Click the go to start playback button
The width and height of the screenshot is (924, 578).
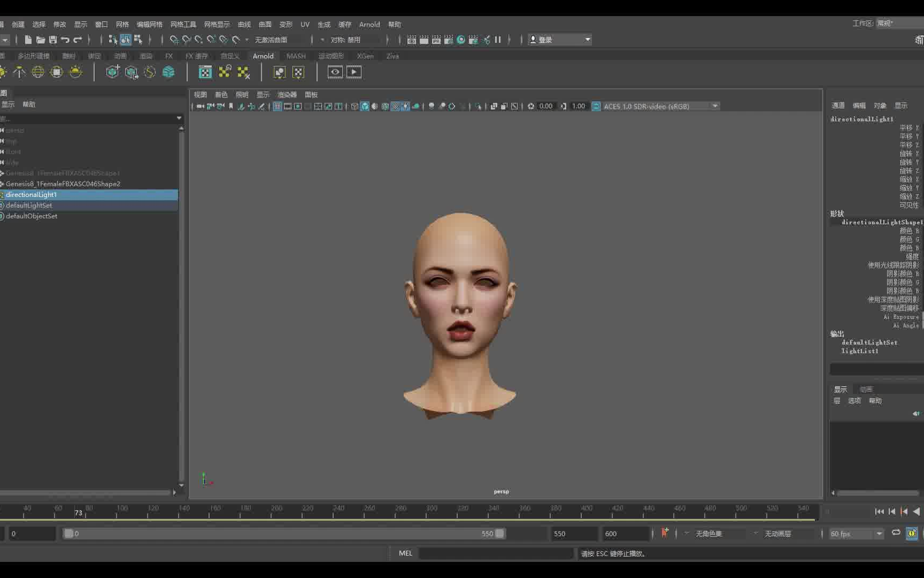pyautogui.click(x=879, y=512)
